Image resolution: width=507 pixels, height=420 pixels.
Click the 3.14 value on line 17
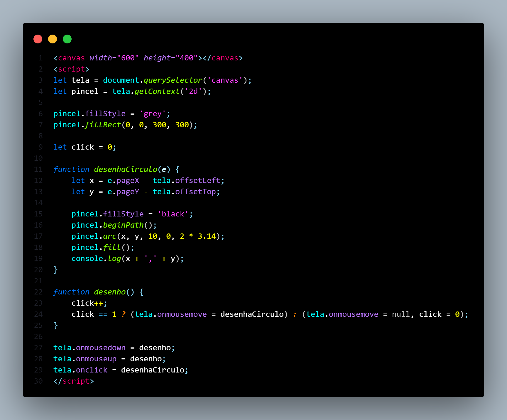[207, 236]
